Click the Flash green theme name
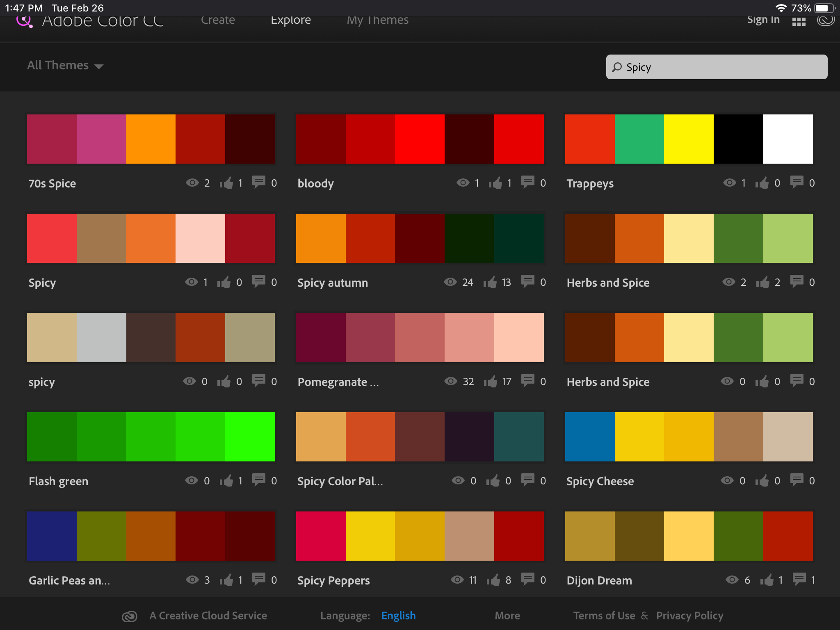840x630 pixels. [58, 481]
